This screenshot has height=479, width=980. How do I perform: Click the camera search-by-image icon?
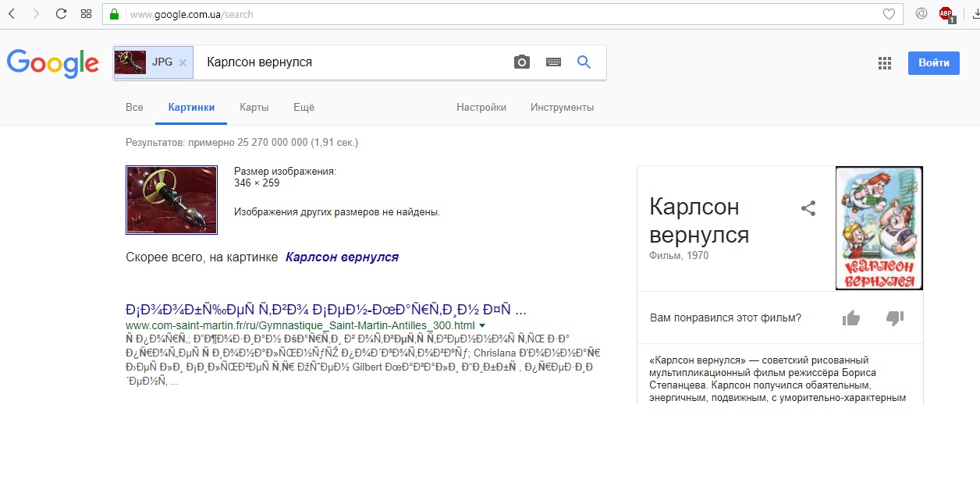coord(522,62)
